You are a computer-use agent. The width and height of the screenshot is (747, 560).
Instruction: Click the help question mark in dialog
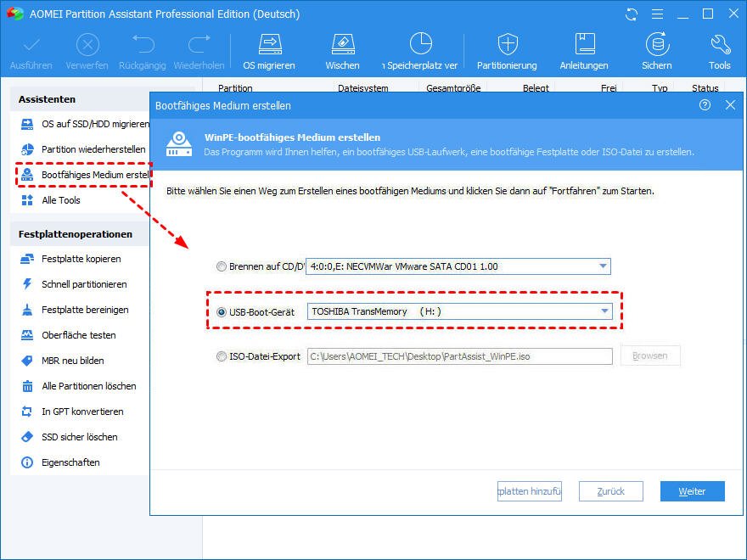[705, 104]
